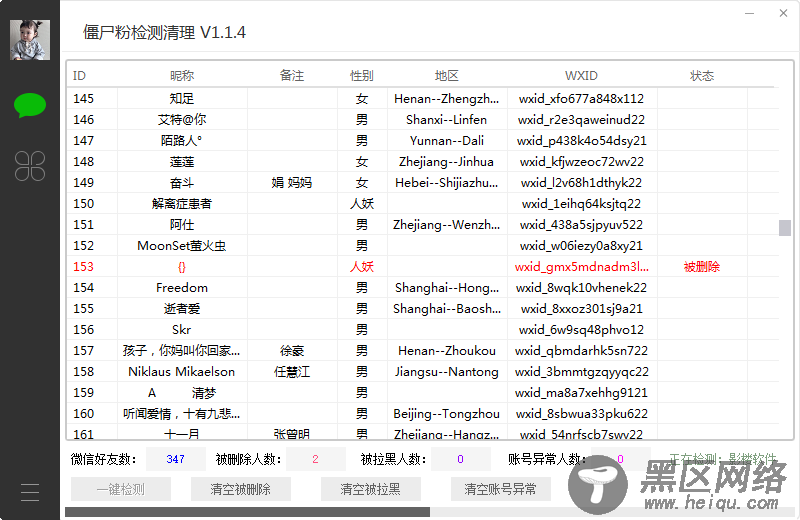This screenshot has height=520, width=800.
Task: Click the red 被删除 status cell
Action: pyautogui.click(x=702, y=266)
